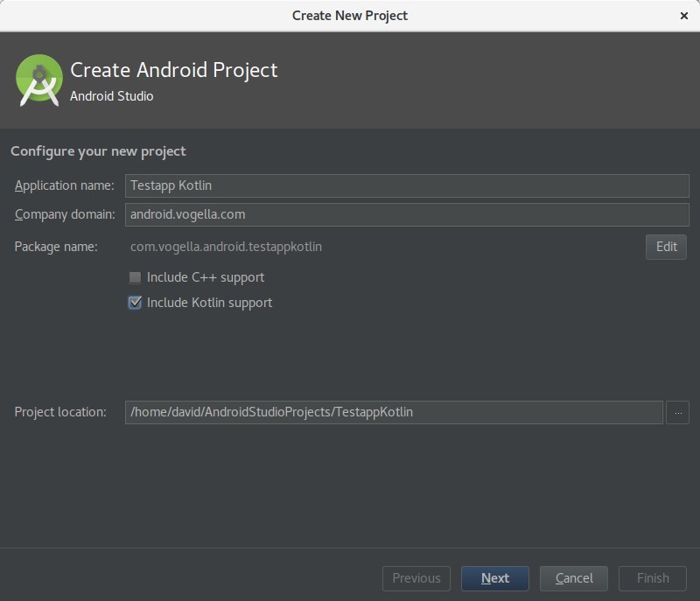700x601 pixels.
Task: Focus the Company domain field
Action: tap(407, 214)
